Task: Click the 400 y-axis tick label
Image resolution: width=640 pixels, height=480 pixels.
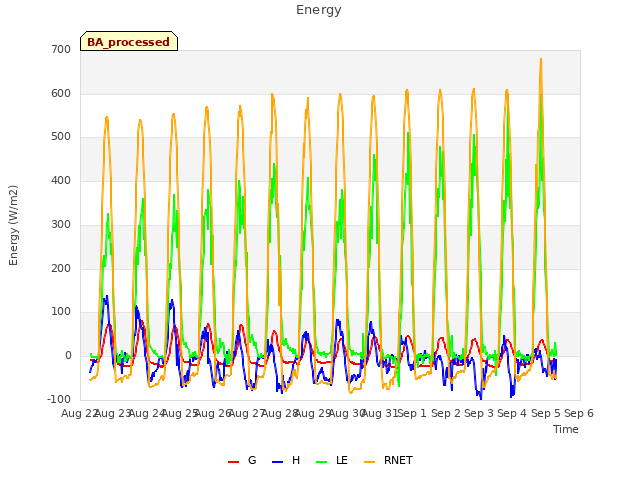Action: point(61,180)
